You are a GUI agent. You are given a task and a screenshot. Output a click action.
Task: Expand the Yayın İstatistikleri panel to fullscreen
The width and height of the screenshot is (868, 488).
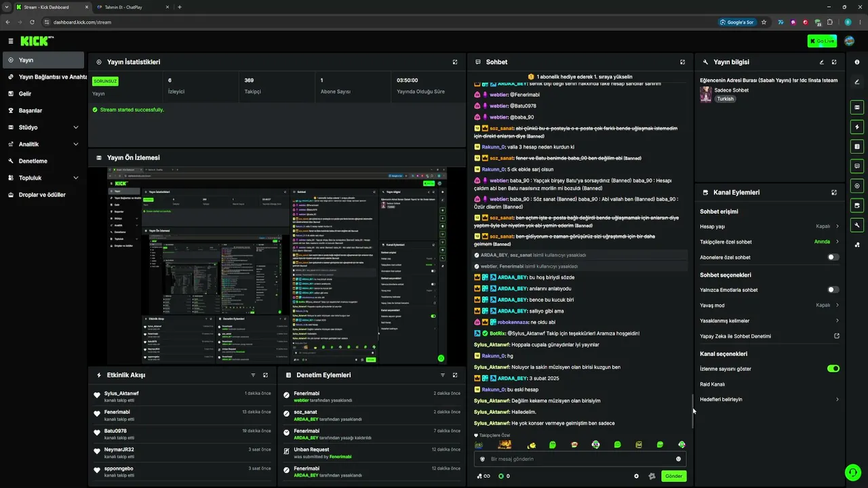click(x=455, y=62)
